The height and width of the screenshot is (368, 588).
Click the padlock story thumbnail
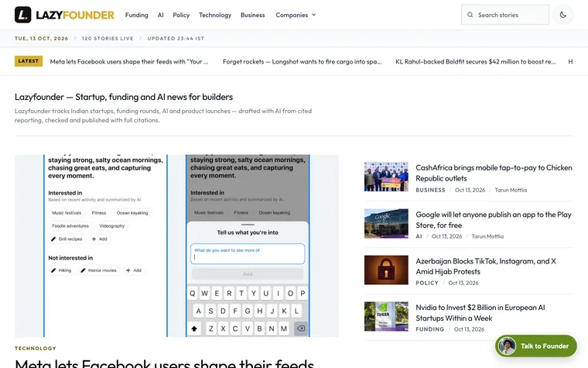tap(386, 270)
